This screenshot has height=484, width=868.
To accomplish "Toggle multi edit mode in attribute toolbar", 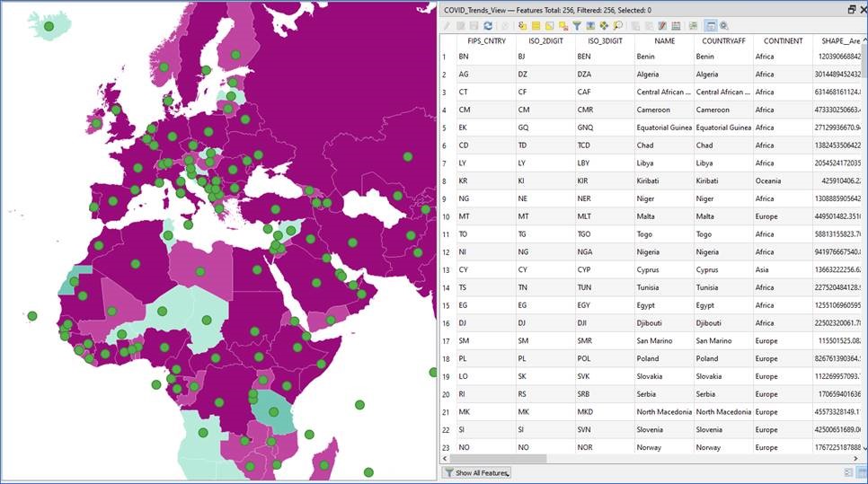I will pos(461,25).
